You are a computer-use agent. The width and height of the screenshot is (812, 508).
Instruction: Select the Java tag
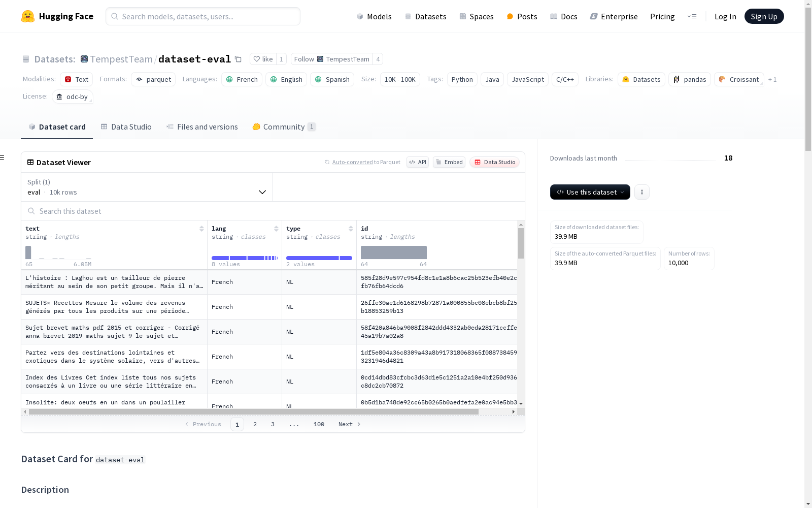pyautogui.click(x=492, y=79)
